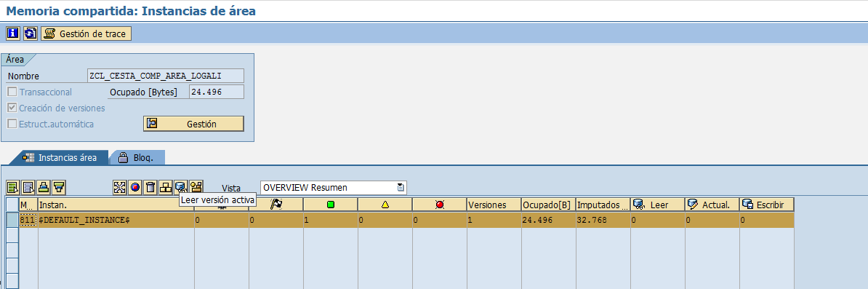The width and height of the screenshot is (868, 289).
Task: Click the M... column header
Action: [28, 205]
